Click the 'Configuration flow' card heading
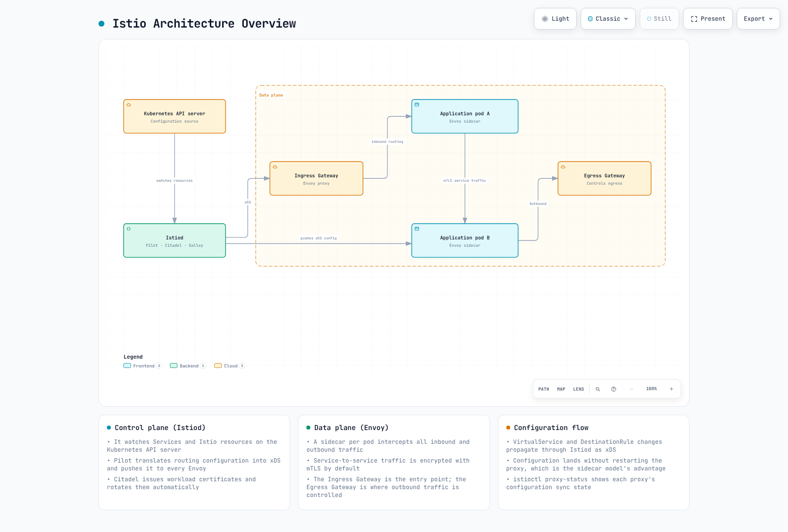 point(551,428)
